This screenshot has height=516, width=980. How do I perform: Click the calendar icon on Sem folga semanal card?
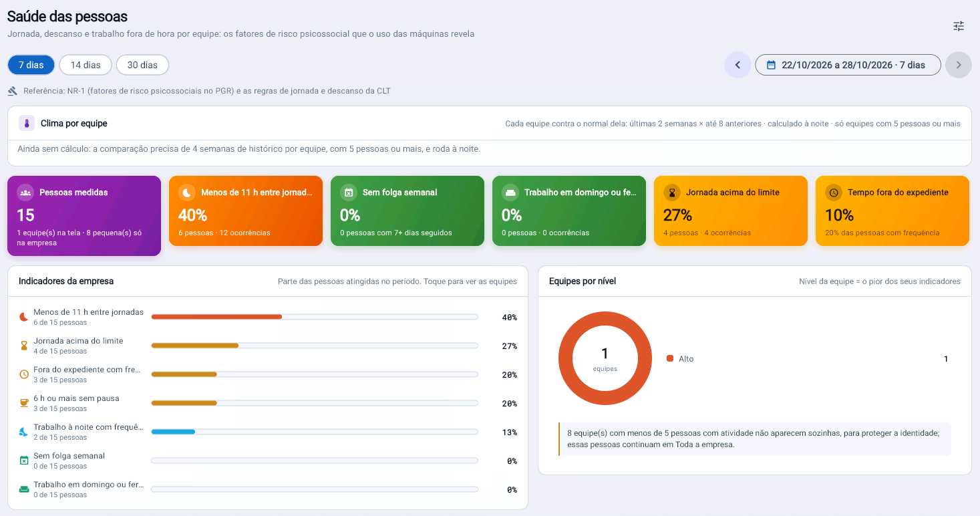pyautogui.click(x=349, y=192)
